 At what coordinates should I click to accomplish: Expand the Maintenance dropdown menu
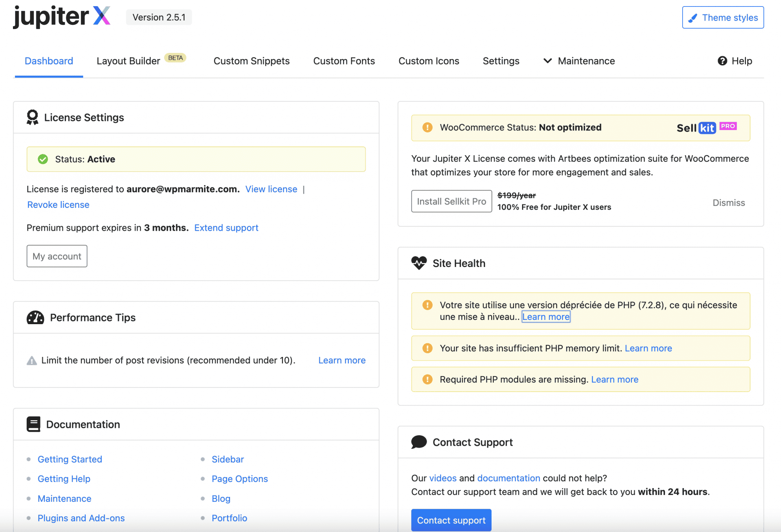click(x=579, y=61)
